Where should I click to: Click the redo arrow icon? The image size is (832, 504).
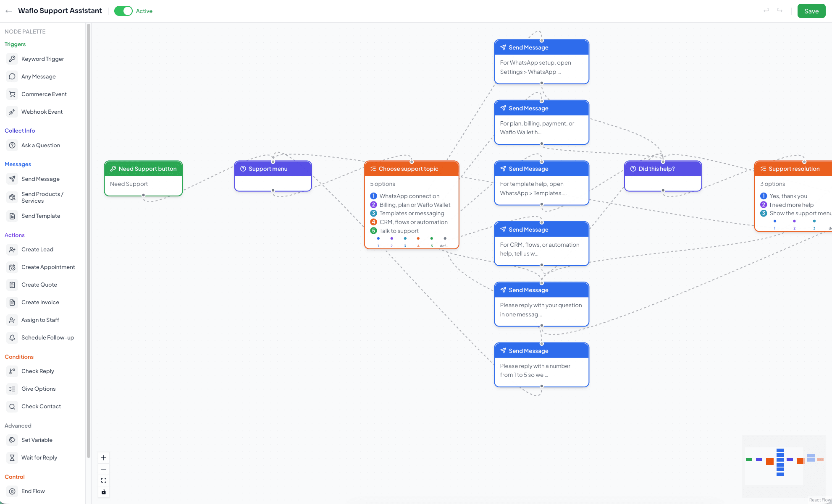point(780,10)
